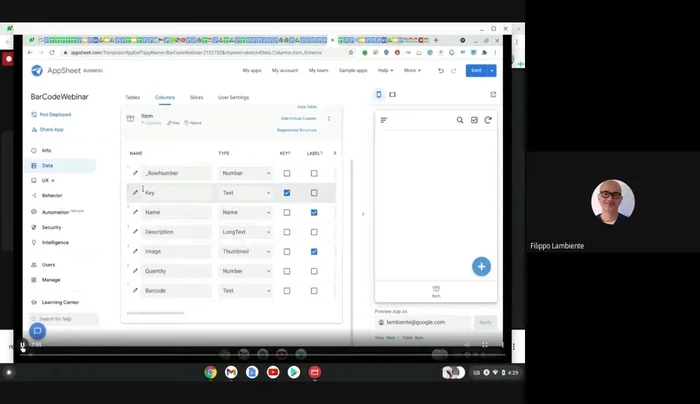Image resolution: width=700 pixels, height=404 pixels.
Task: Click the edit pencil for the Name column
Action: click(x=135, y=212)
